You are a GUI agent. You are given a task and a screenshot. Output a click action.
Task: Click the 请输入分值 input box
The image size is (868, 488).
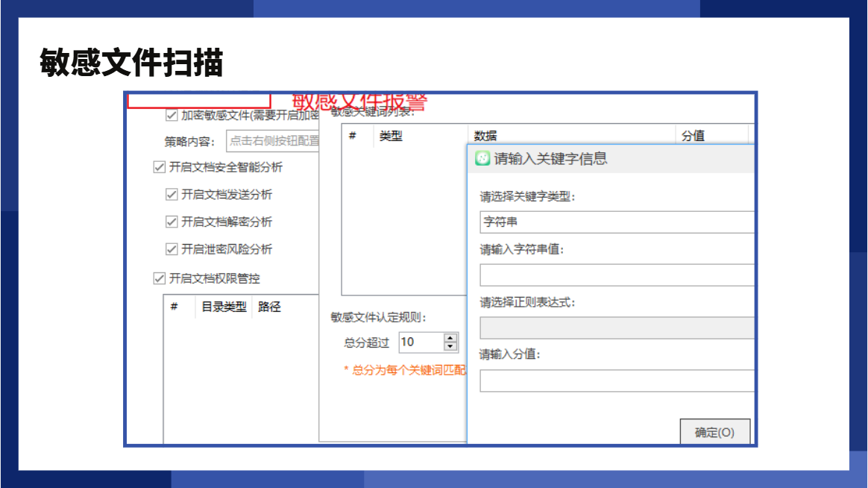point(617,381)
